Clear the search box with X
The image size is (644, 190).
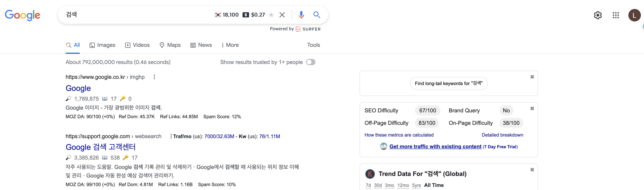tap(282, 15)
